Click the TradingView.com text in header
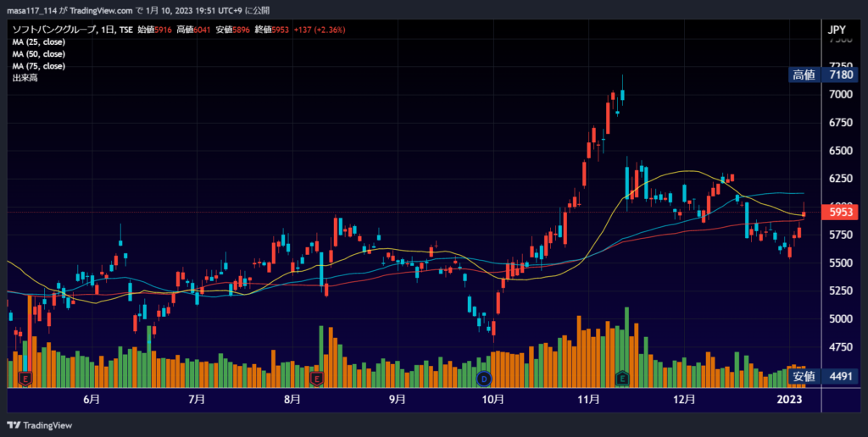 (102, 10)
